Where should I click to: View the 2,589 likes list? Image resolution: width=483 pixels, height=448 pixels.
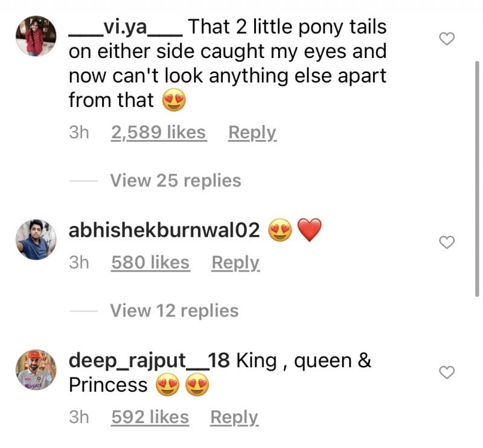coord(158,133)
